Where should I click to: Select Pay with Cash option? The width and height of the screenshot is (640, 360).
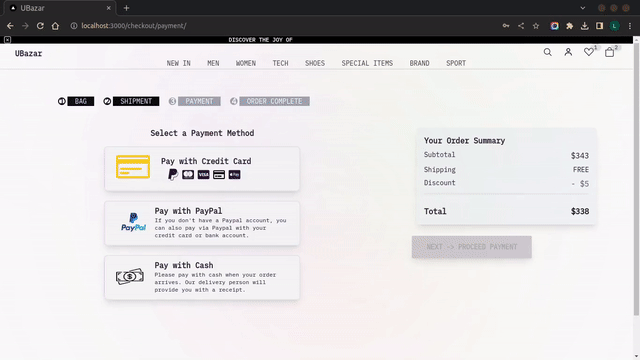pyautogui.click(x=202, y=278)
